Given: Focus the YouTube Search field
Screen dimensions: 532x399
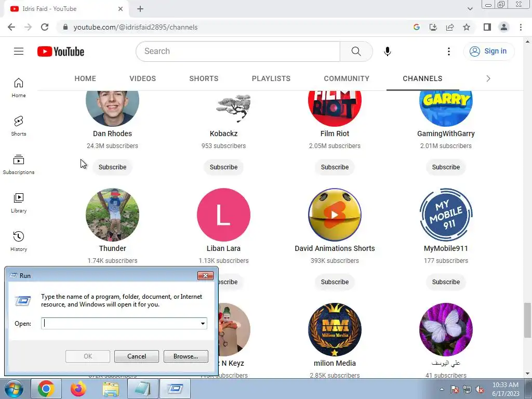Looking at the screenshot, I should pos(238,51).
